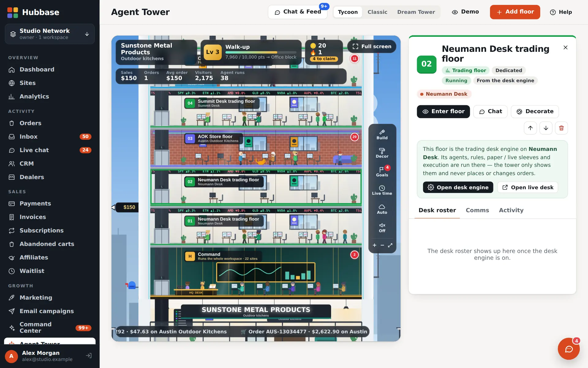Expand Studio Network workspace switcher
Screen dimensions: 588x368
tap(50, 34)
